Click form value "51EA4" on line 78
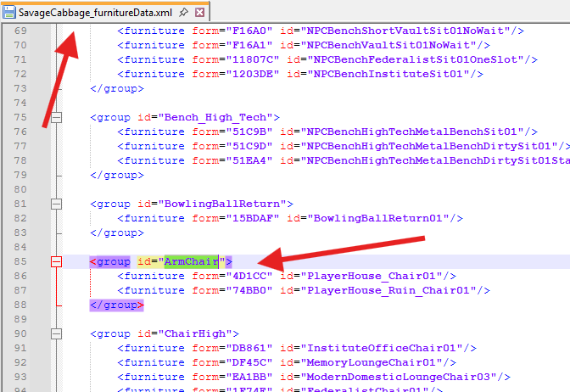The image size is (570, 392). [249, 160]
